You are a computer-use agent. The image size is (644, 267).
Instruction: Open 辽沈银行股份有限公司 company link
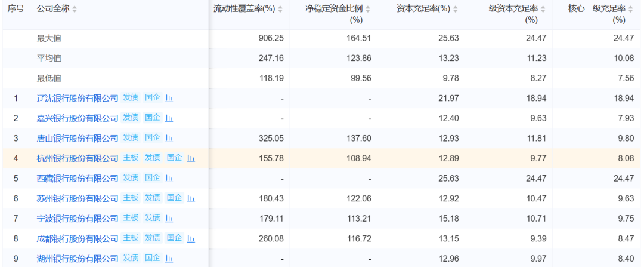tap(77, 98)
